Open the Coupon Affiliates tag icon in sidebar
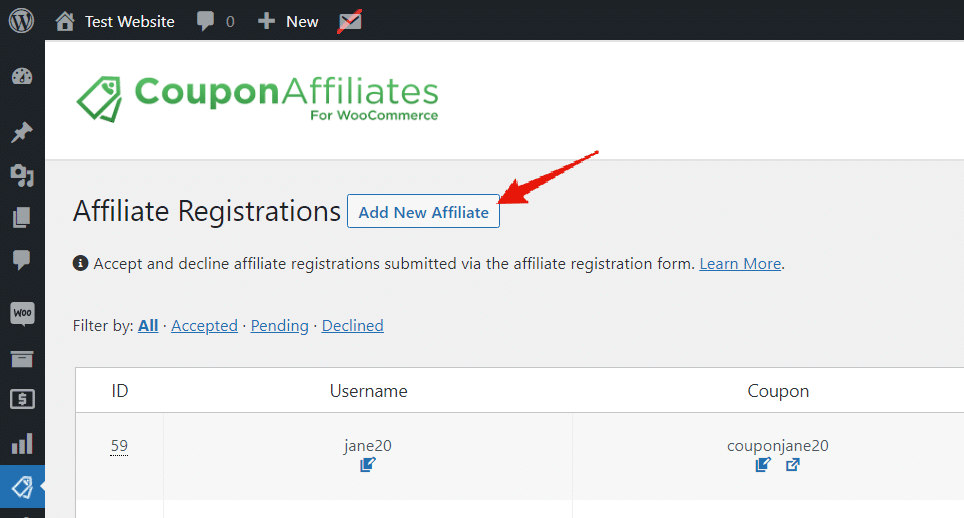 (x=22, y=487)
